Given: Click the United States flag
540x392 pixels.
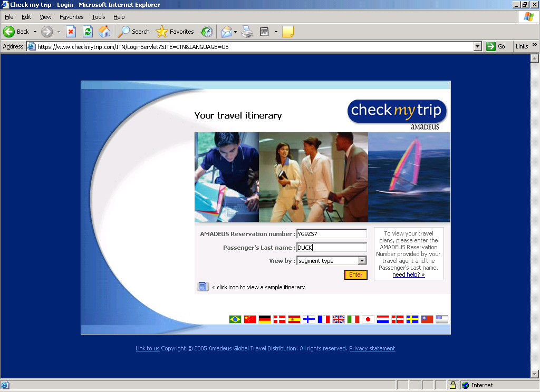Looking at the screenshot, I should pos(442,319).
